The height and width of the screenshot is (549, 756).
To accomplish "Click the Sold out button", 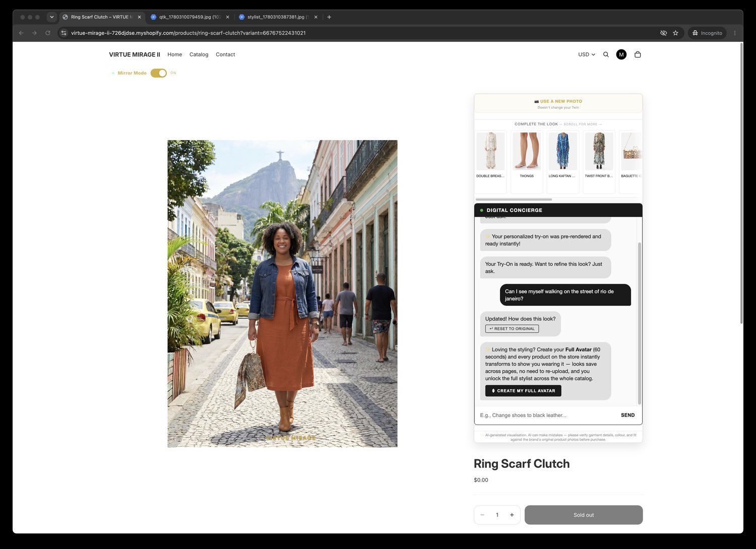I will pos(584,515).
